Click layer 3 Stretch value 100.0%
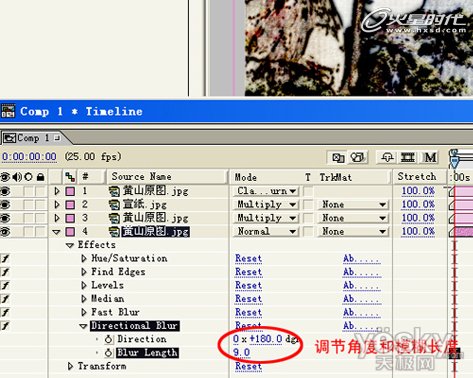The width and height of the screenshot is (473, 378). pos(418,218)
